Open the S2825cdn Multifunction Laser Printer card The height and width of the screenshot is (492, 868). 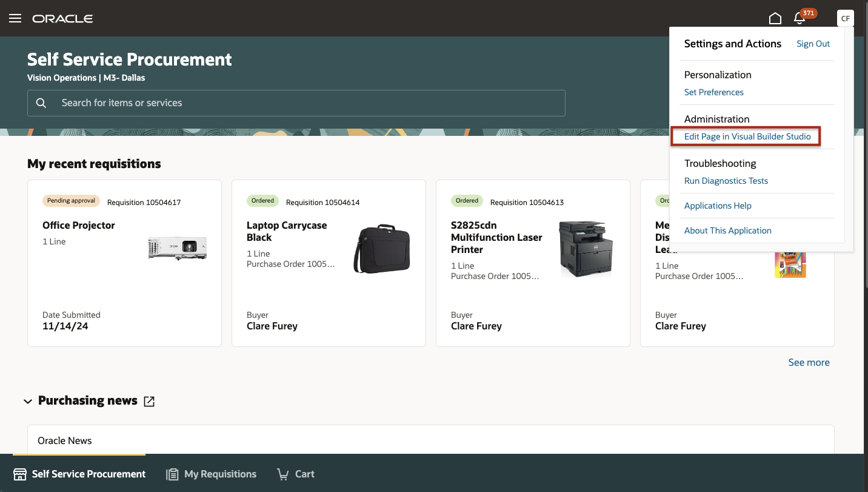533,263
